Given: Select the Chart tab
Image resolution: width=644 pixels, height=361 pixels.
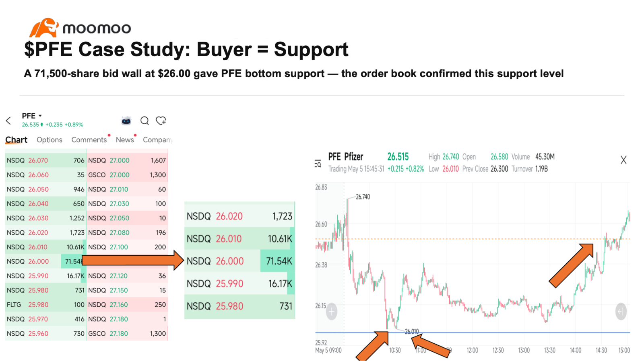Looking at the screenshot, I should 16,140.
